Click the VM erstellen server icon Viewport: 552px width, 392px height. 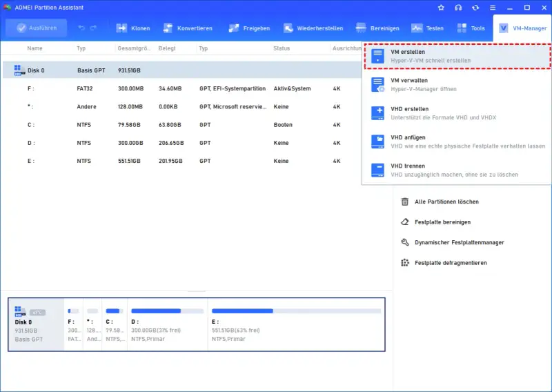377,57
